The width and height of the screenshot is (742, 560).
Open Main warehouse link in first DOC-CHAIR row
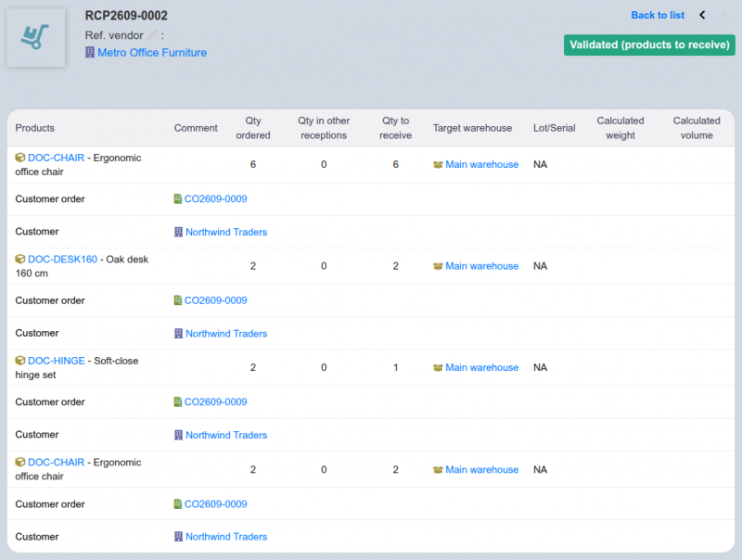click(481, 165)
